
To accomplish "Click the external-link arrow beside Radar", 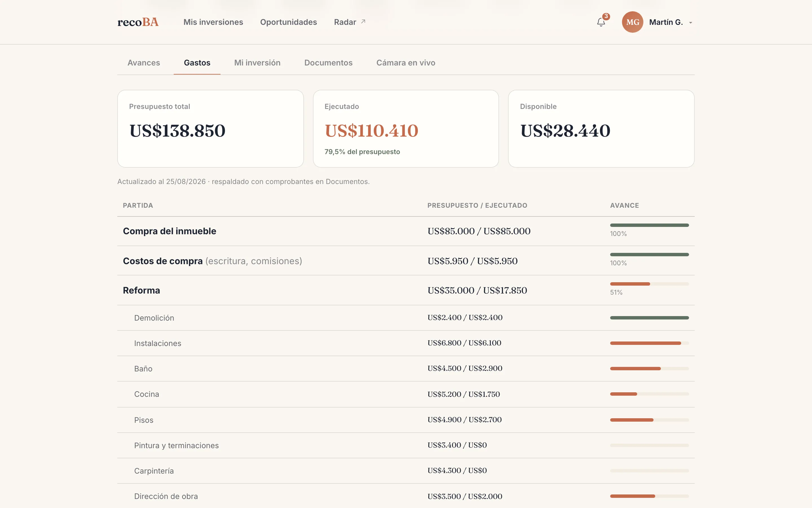I will coord(363,21).
